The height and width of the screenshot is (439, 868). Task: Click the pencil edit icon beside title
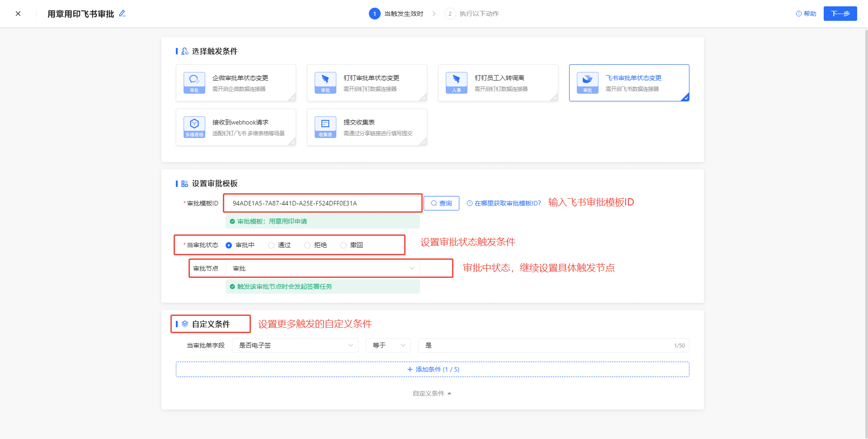[x=122, y=14]
